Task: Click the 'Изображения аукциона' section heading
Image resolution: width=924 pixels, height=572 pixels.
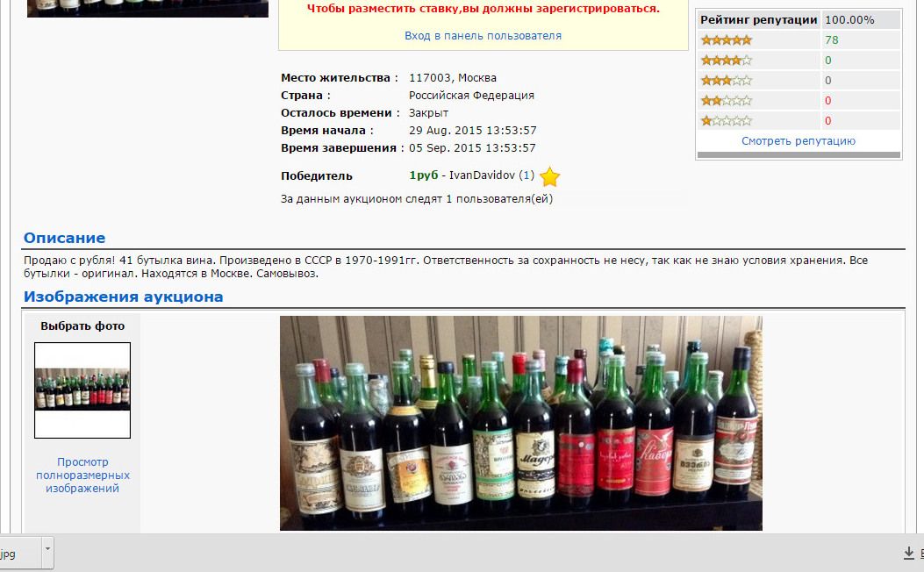Action: pyautogui.click(x=123, y=297)
